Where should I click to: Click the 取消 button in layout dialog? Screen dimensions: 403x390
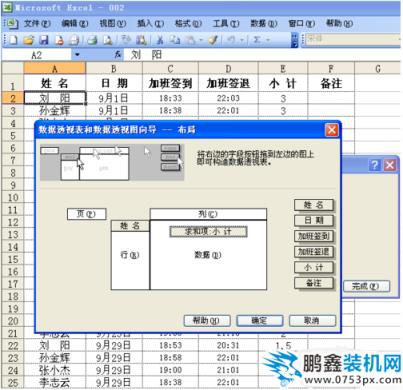point(312,321)
